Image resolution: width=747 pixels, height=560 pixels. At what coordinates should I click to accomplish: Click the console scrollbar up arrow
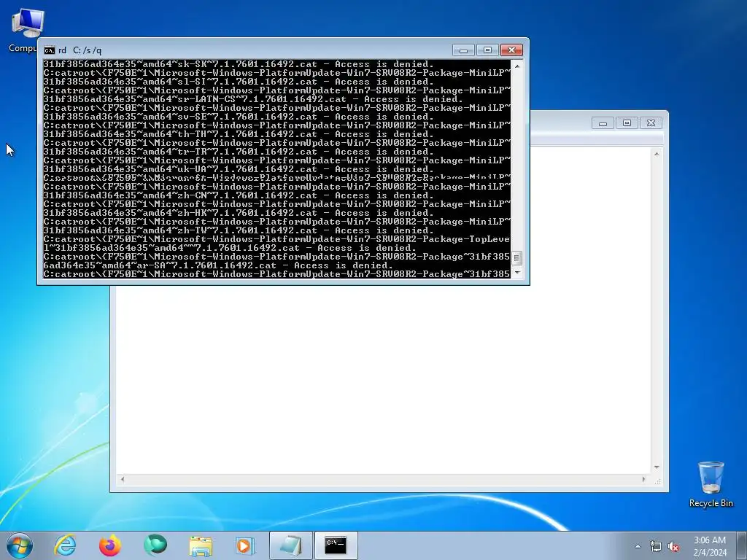click(x=517, y=66)
